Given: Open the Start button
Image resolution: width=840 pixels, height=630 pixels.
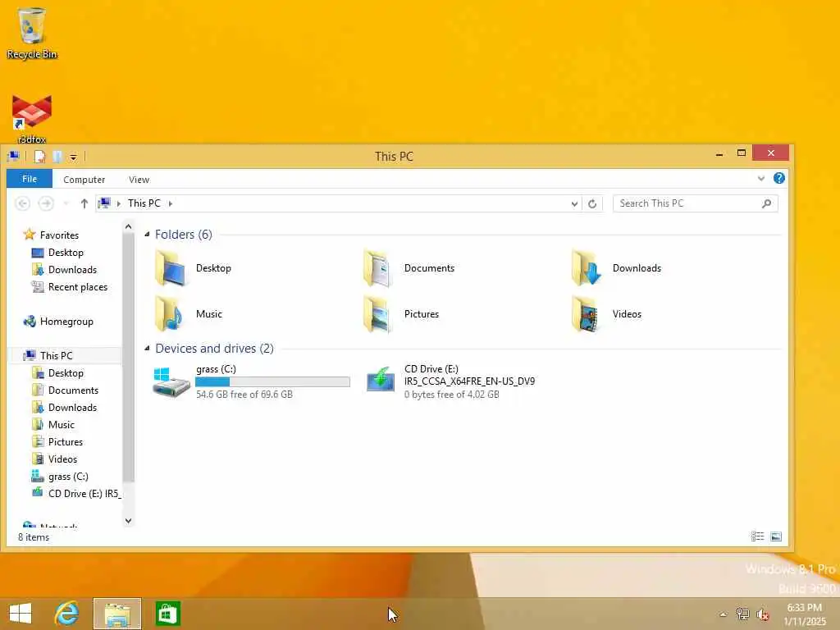Looking at the screenshot, I should click(21, 614).
